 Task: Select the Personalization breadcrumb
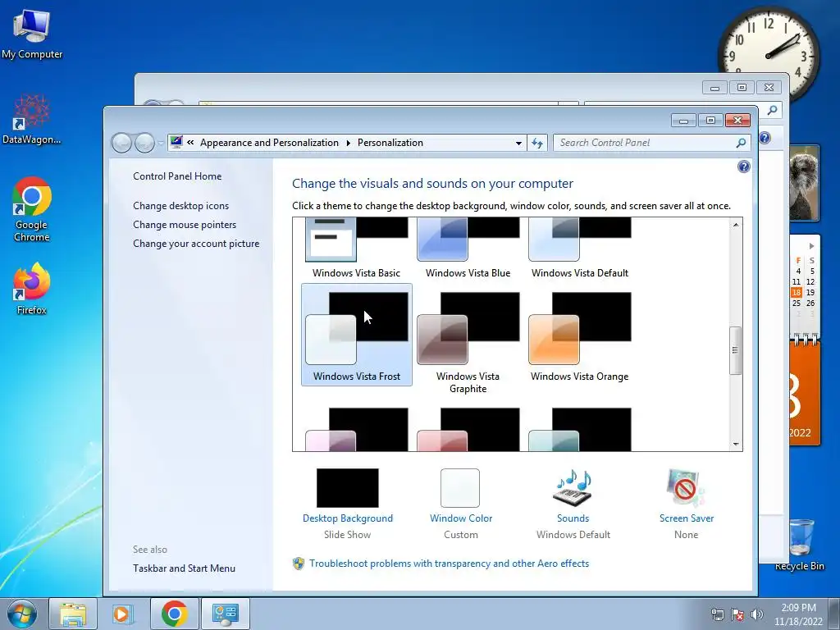[390, 143]
